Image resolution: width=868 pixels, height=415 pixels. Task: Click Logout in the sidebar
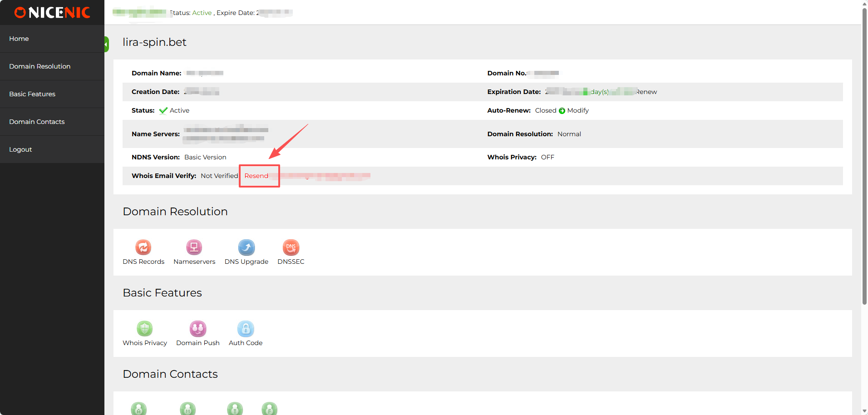pyautogui.click(x=20, y=149)
